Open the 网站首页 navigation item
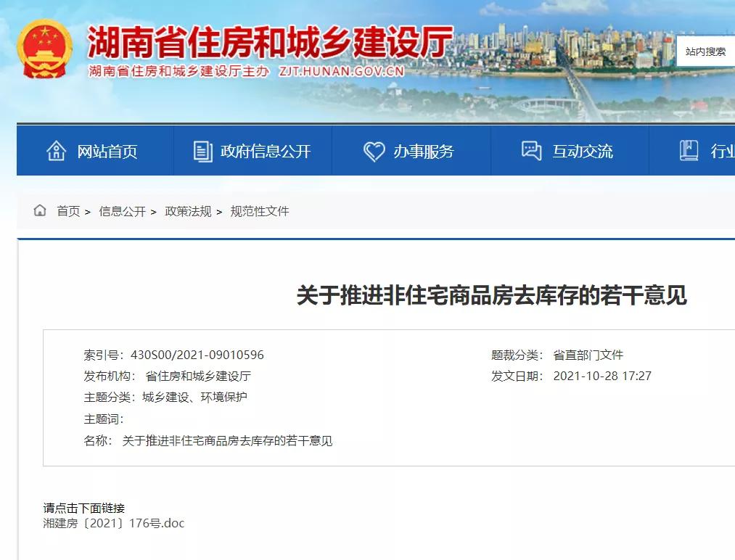735x560 pixels. (x=95, y=151)
